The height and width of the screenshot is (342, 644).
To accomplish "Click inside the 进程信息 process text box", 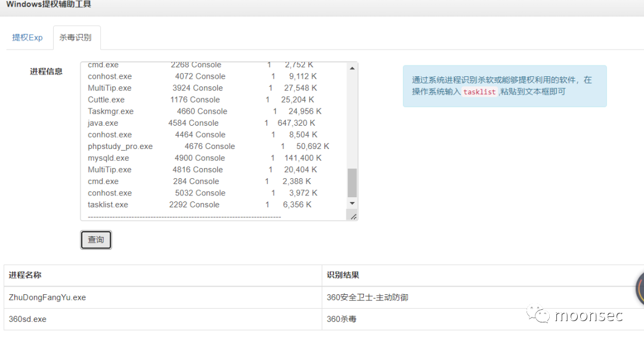I will 215,141.
